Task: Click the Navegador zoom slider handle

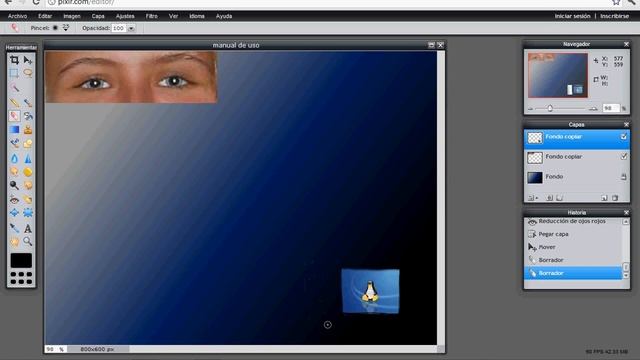Action: pyautogui.click(x=550, y=108)
